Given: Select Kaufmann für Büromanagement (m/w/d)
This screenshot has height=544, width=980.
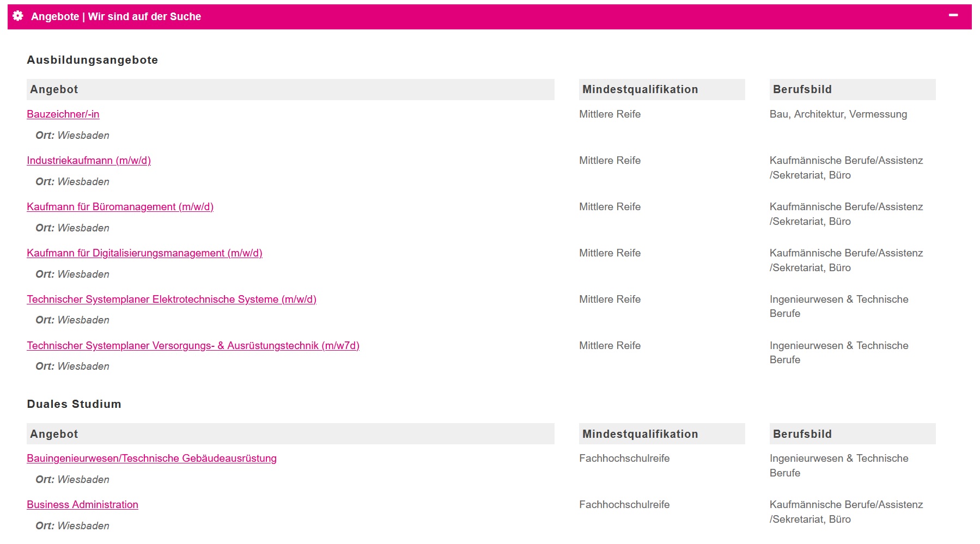Looking at the screenshot, I should tap(120, 206).
